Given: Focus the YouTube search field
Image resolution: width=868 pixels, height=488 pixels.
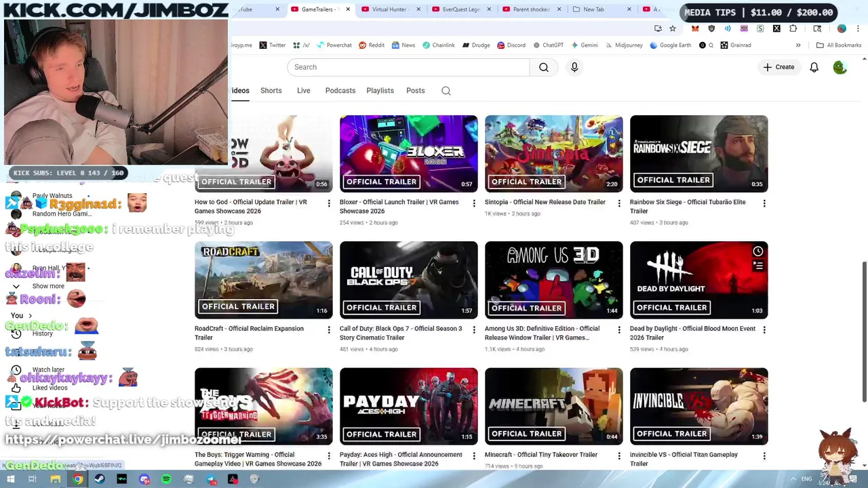Looking at the screenshot, I should 408,67.
